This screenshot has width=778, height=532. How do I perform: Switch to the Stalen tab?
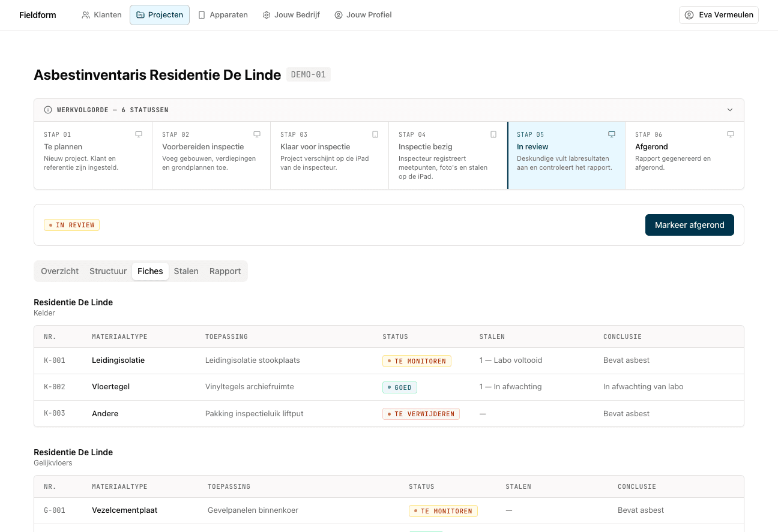(x=186, y=271)
